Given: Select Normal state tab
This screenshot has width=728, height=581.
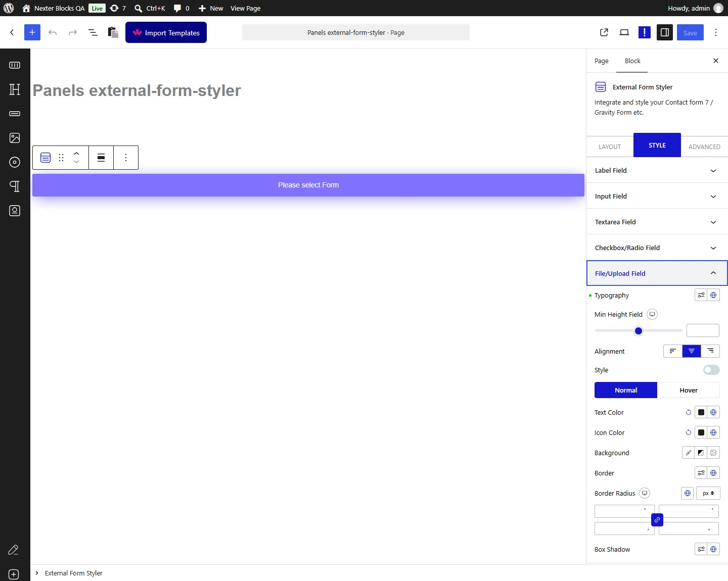Looking at the screenshot, I should coord(626,390).
